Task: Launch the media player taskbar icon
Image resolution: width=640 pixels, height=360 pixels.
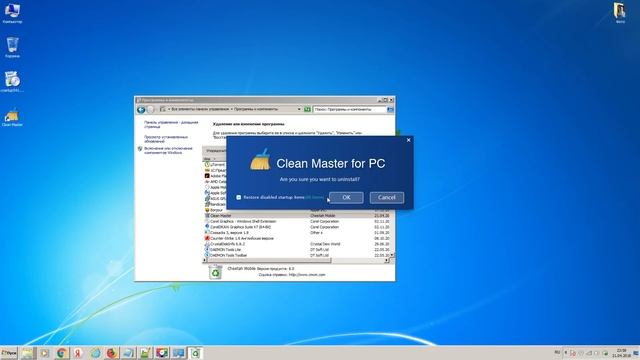Action: click(44, 353)
